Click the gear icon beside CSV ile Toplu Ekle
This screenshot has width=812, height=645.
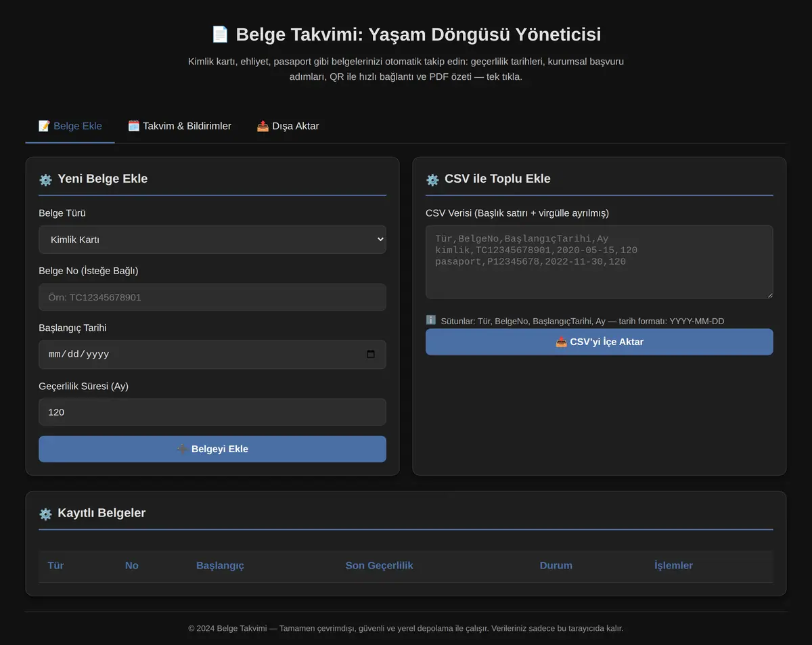(432, 179)
